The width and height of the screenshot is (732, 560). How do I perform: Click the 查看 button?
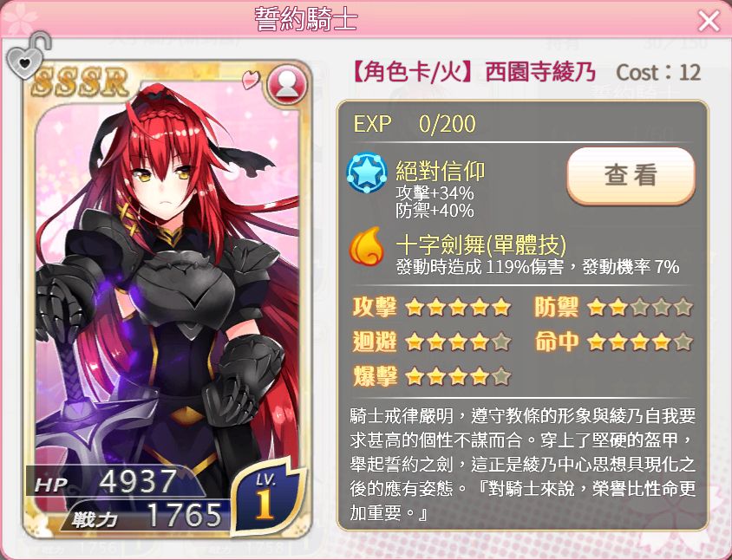coord(631,175)
